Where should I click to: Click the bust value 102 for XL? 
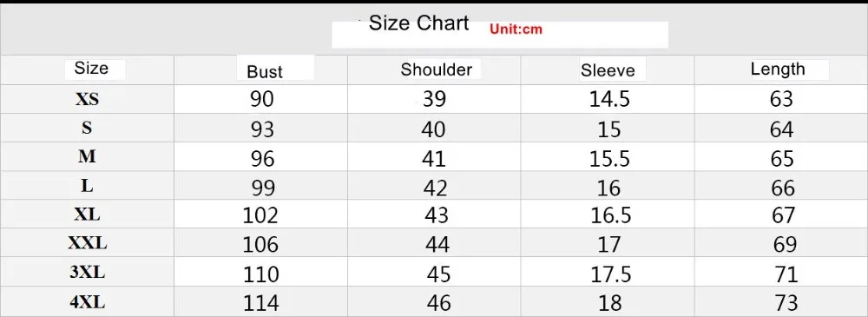pos(260,215)
